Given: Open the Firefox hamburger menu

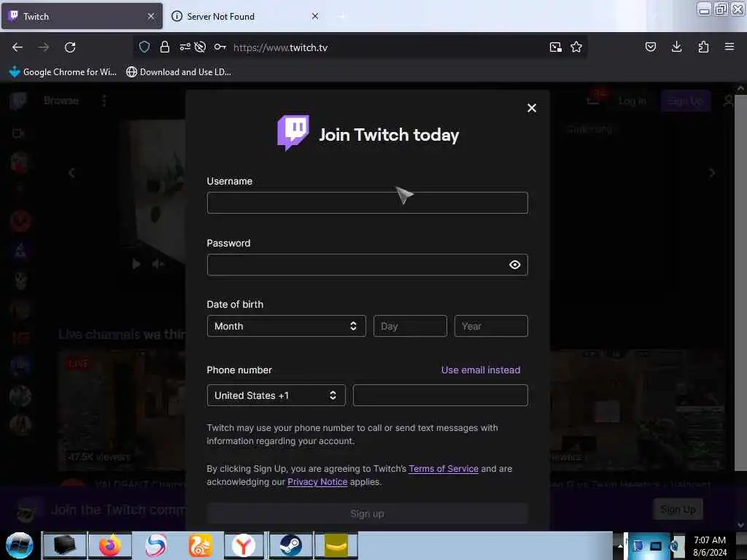Looking at the screenshot, I should tap(729, 47).
